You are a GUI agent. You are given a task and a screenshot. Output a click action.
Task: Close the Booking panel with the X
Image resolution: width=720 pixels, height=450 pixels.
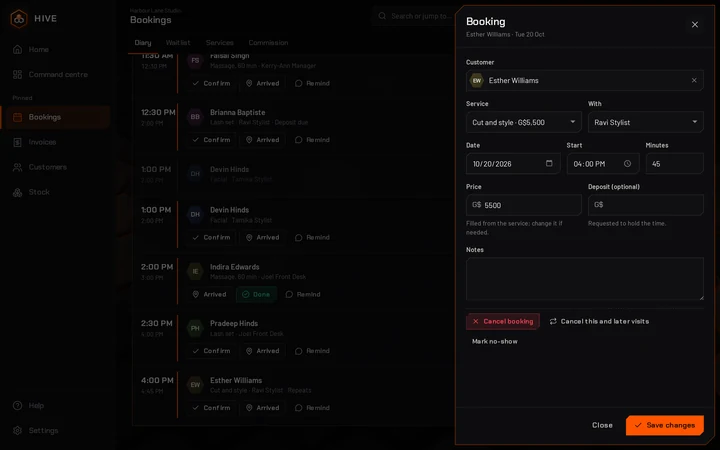pos(695,25)
